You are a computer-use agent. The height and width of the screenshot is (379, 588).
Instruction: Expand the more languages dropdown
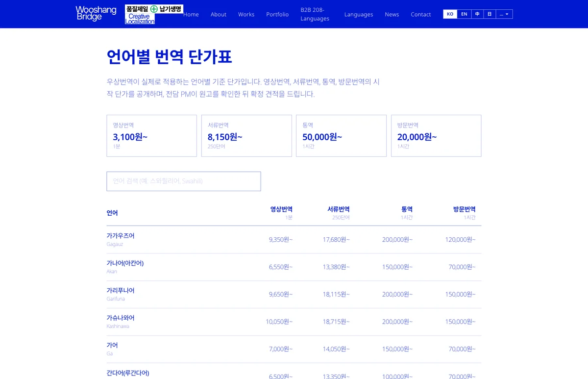[x=504, y=14]
